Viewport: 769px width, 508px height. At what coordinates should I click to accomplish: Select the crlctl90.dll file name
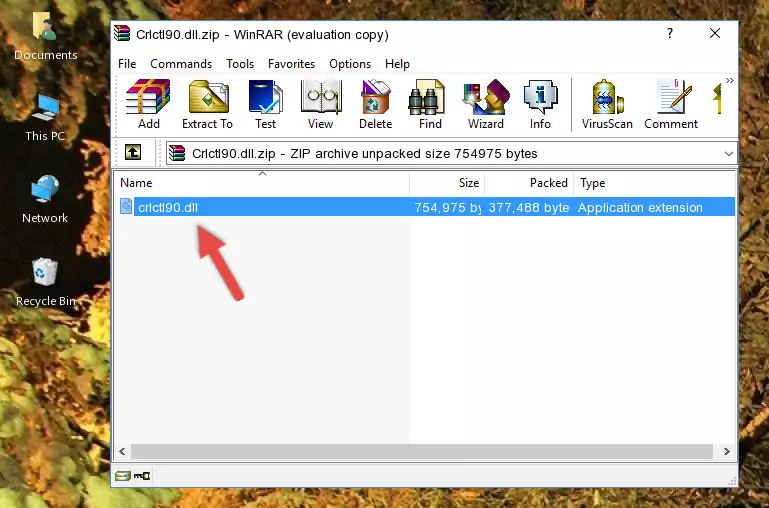point(168,207)
